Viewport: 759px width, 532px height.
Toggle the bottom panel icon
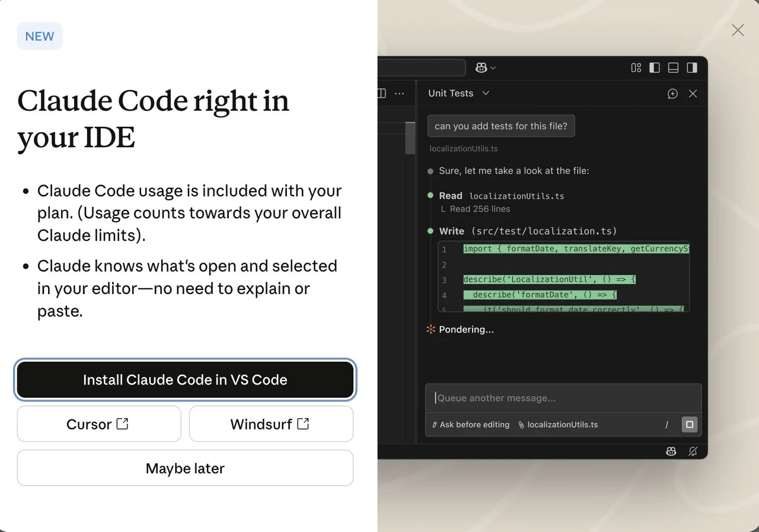(x=673, y=68)
